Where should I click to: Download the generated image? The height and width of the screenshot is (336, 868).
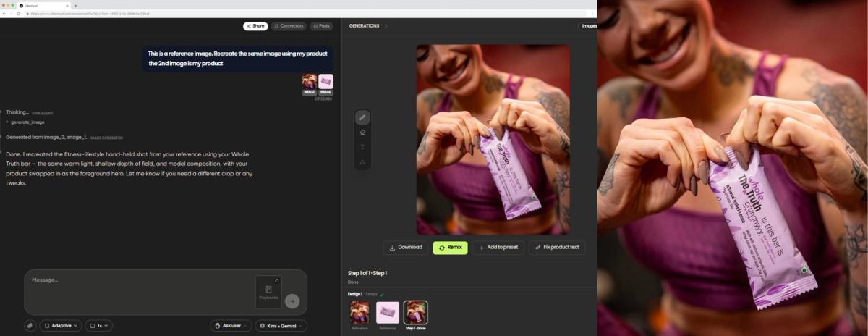click(406, 248)
